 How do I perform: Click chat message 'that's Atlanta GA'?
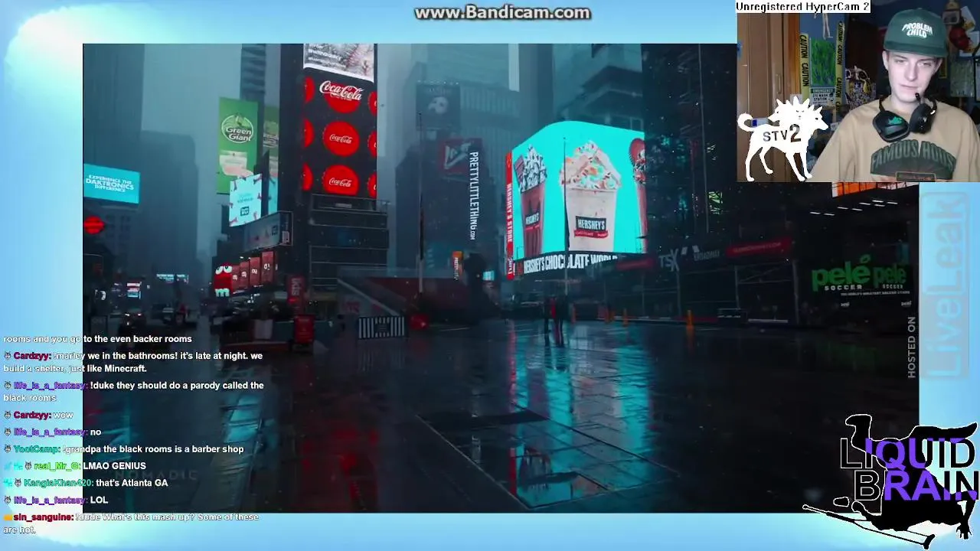click(x=132, y=483)
